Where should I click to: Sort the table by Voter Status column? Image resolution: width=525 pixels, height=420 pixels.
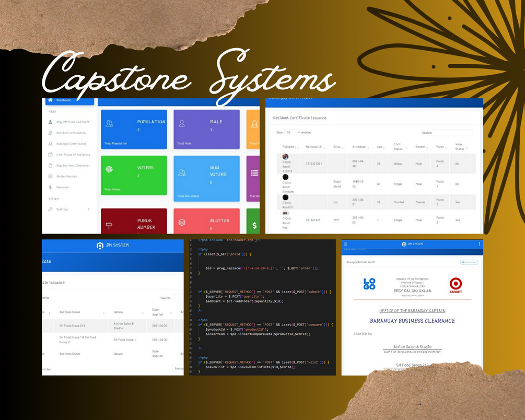pos(461,146)
